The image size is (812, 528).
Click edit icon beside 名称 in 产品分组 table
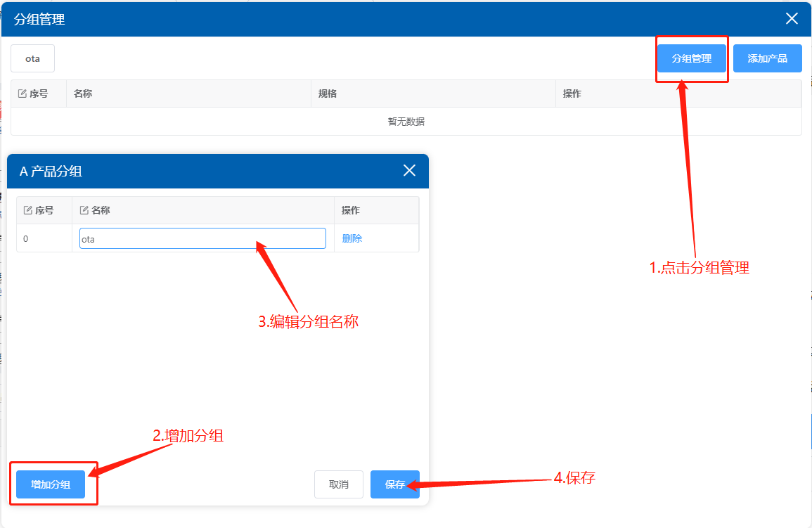coord(84,210)
